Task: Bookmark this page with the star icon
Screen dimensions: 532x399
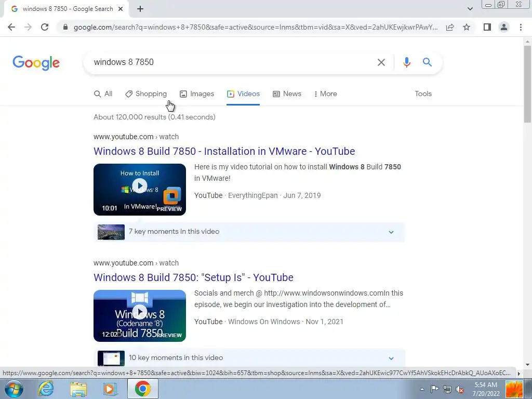Action: pyautogui.click(x=467, y=27)
